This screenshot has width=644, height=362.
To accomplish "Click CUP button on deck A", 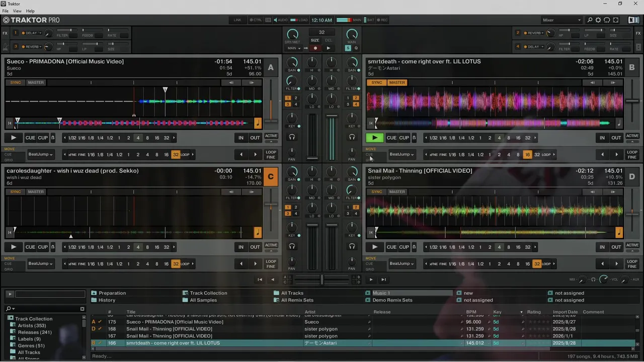I will pyautogui.click(x=43, y=138).
